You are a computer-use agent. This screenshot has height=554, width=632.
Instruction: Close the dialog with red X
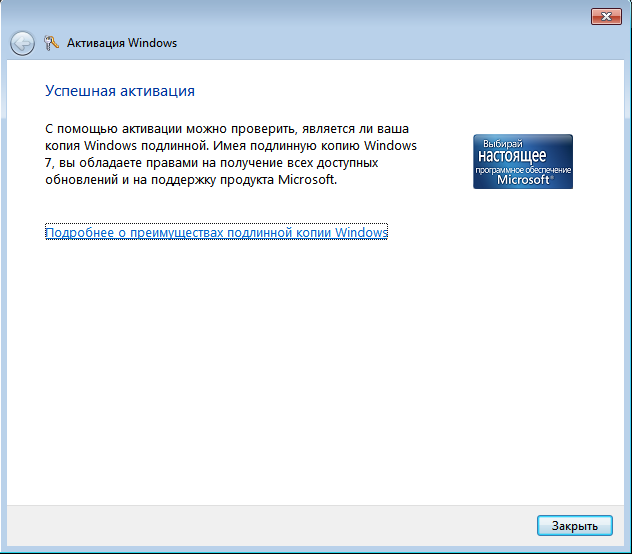coord(606,17)
